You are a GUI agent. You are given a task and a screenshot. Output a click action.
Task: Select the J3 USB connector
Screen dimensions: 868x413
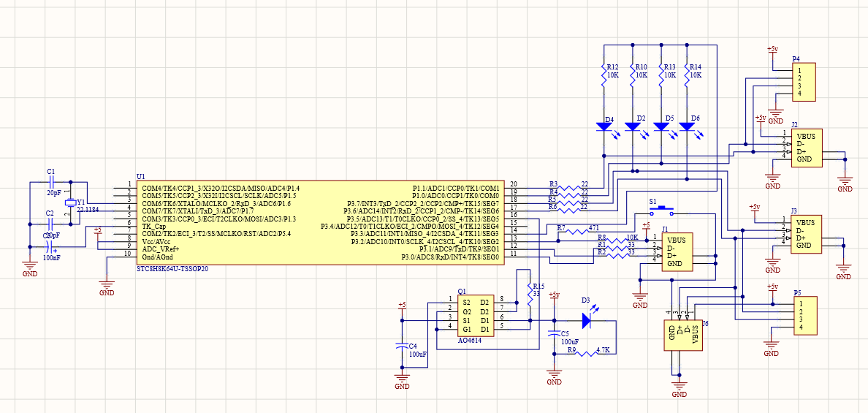click(807, 235)
